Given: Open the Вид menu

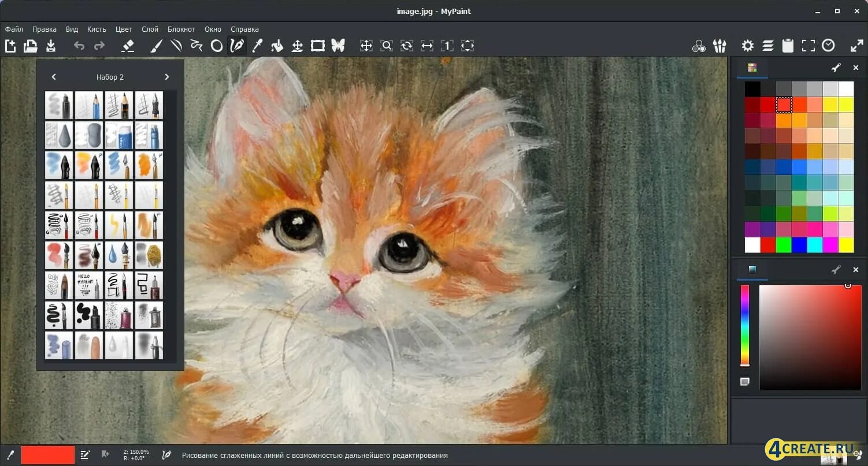Looking at the screenshot, I should [72, 29].
